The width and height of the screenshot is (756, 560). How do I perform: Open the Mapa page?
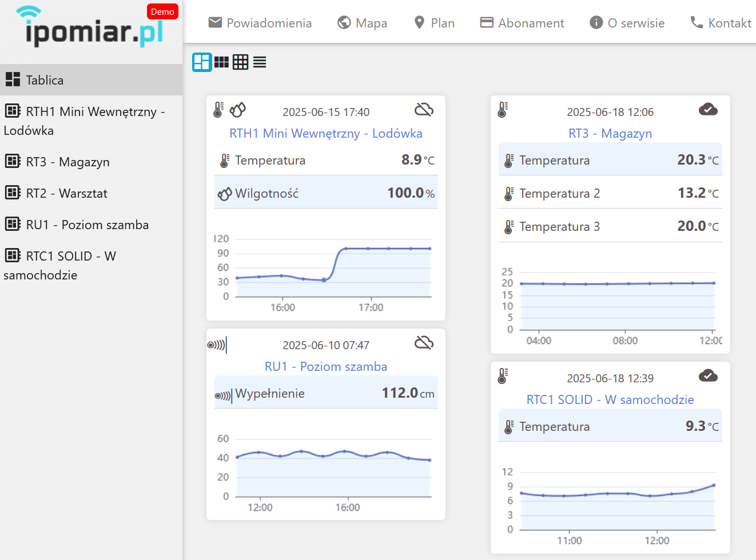click(362, 23)
